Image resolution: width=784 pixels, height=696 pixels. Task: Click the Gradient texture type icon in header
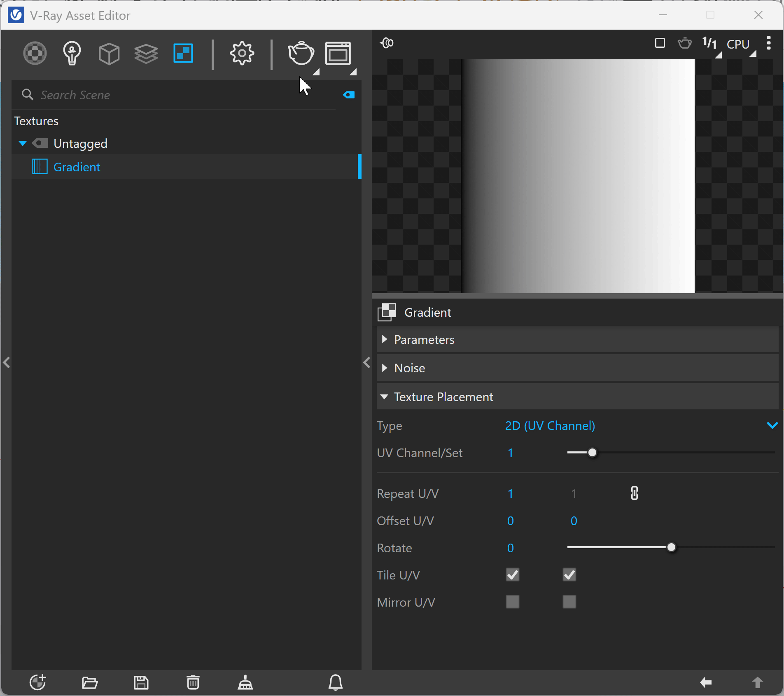(387, 312)
